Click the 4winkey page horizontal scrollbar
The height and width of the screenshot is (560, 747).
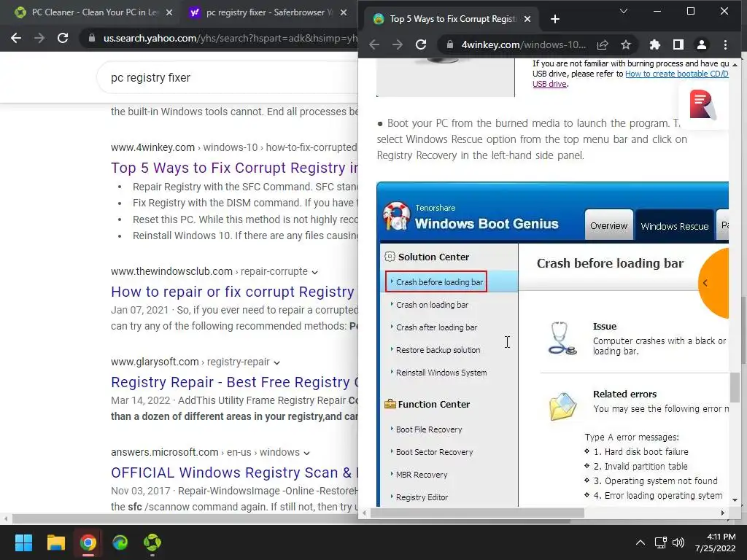coord(477,513)
